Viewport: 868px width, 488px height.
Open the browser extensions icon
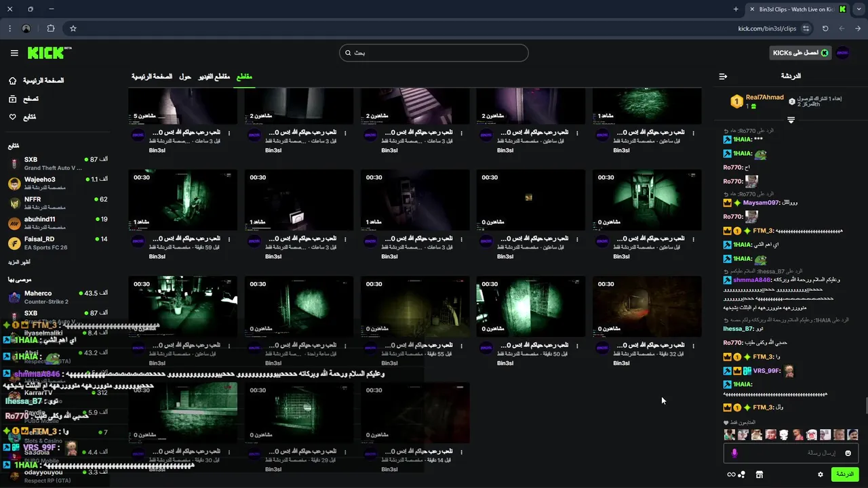51,28
